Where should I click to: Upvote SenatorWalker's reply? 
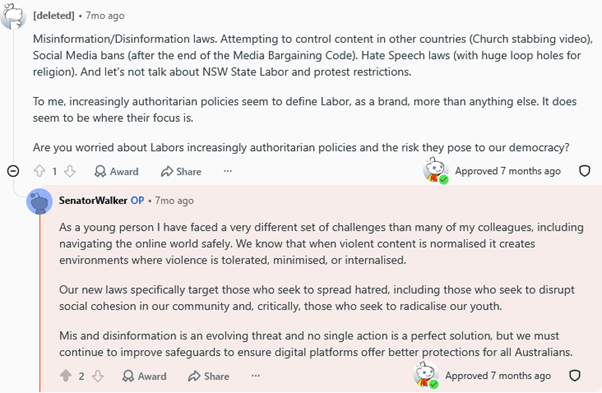coord(66,376)
